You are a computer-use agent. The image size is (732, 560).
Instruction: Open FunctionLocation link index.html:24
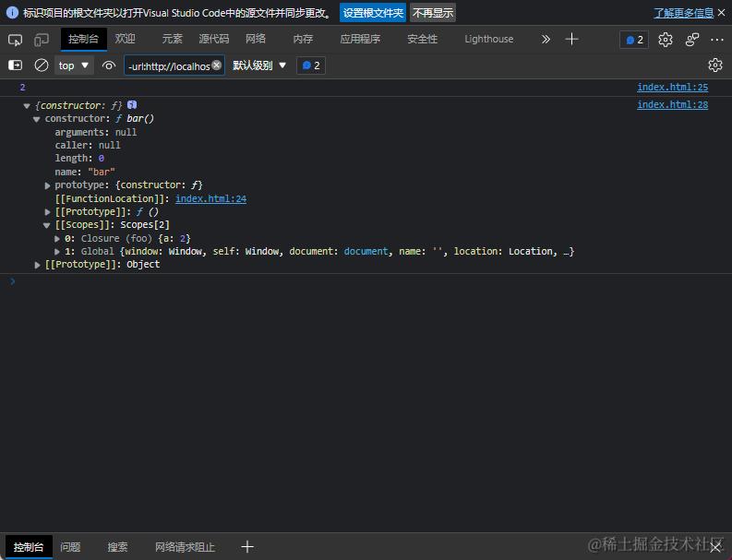coord(210,198)
